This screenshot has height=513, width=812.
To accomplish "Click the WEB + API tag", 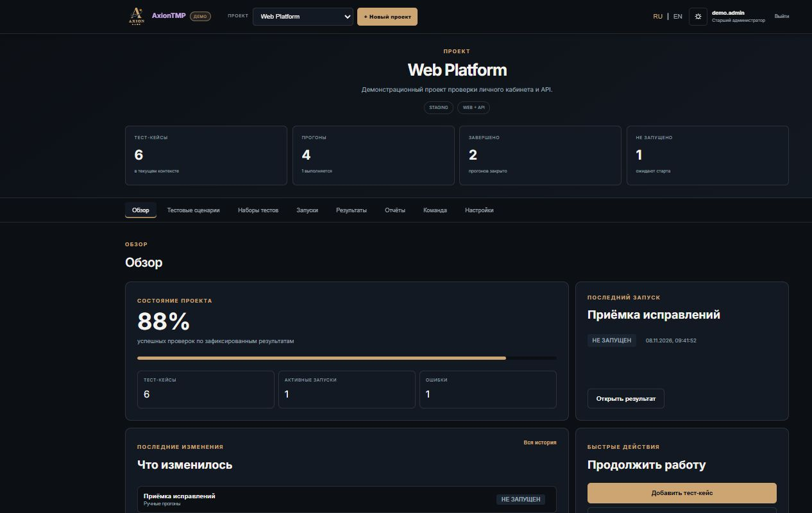I will pyautogui.click(x=474, y=108).
